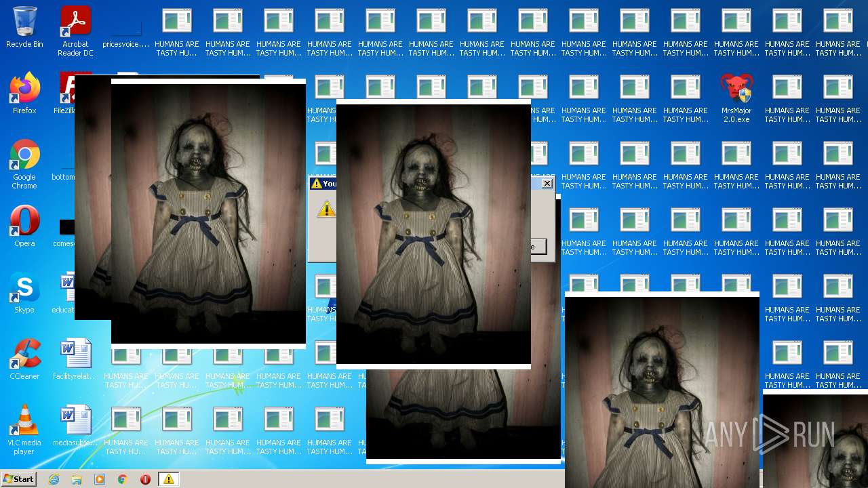Image resolution: width=868 pixels, height=488 pixels.
Task: Open the Firefox desktop shortcut
Action: 24,94
